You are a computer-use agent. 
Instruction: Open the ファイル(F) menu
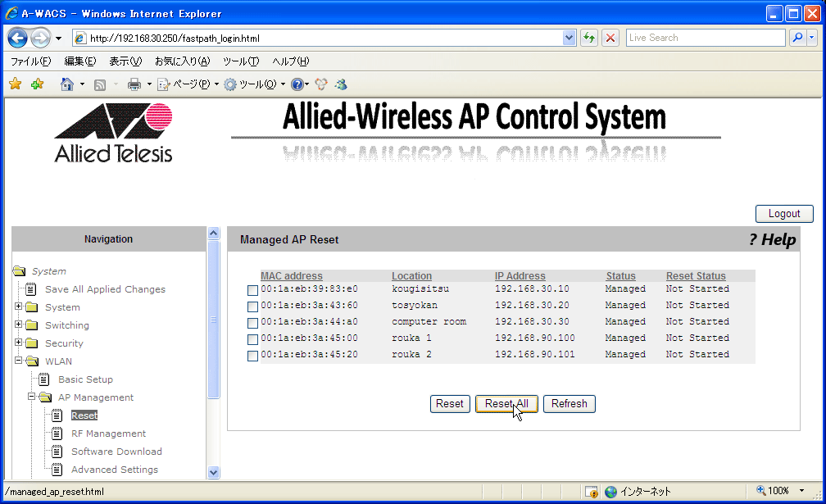click(31, 61)
